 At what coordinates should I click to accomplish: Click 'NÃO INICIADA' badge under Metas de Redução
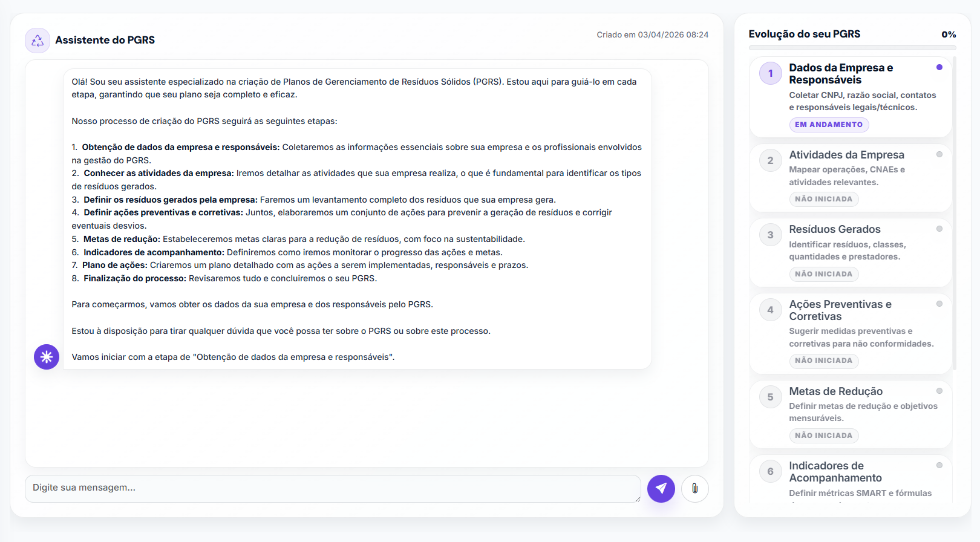(x=823, y=436)
